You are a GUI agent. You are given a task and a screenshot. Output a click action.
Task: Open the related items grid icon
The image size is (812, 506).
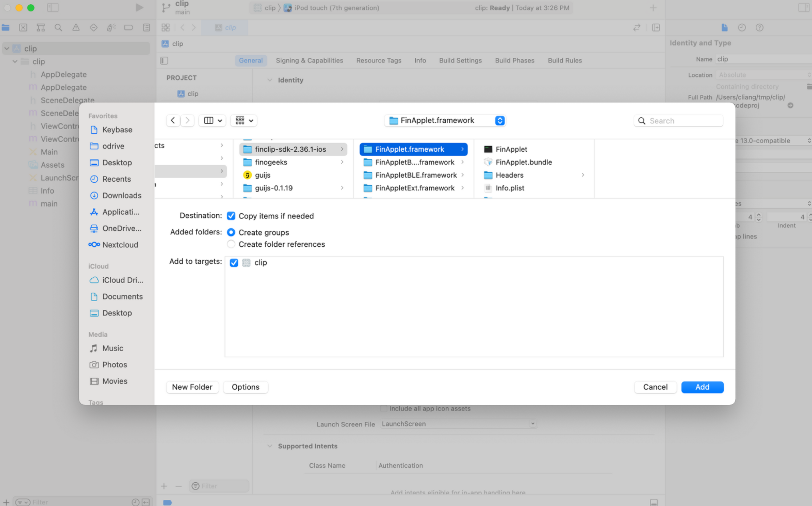(x=166, y=28)
